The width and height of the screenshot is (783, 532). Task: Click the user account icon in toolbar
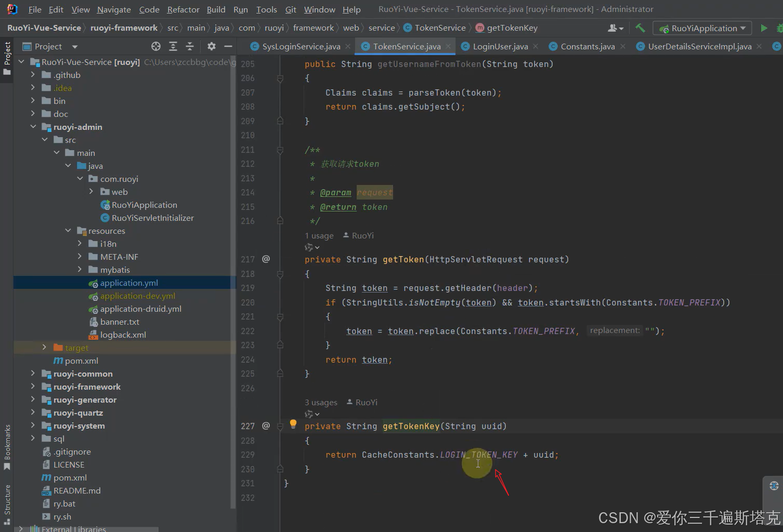615,28
